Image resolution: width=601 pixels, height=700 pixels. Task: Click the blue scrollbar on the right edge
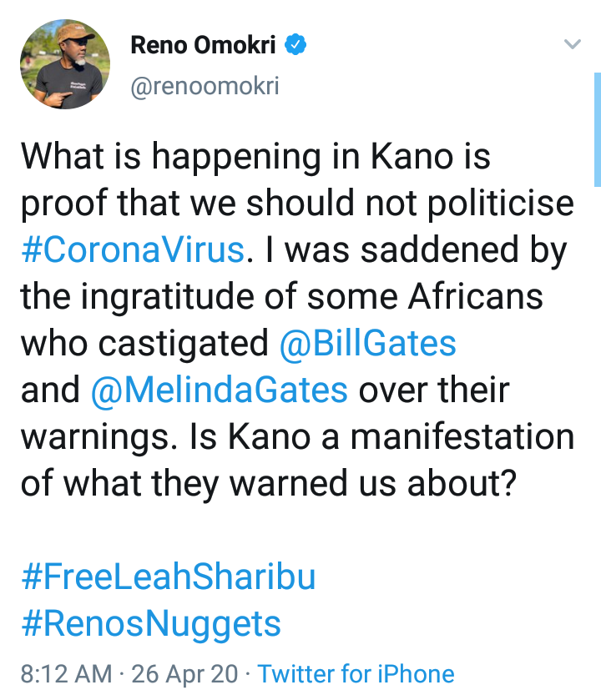pos(597,129)
